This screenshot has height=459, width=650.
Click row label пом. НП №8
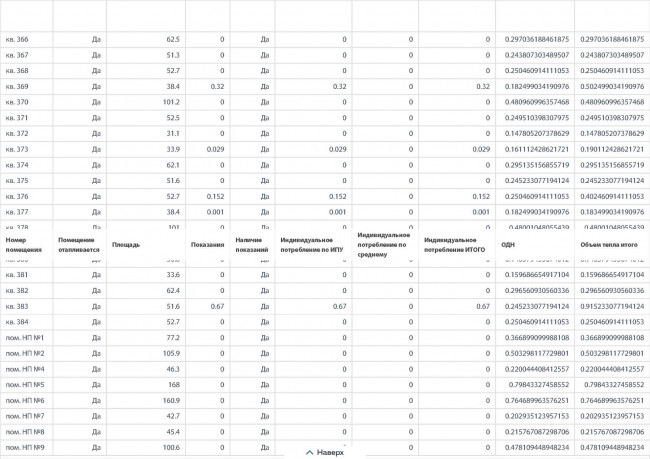25,432
